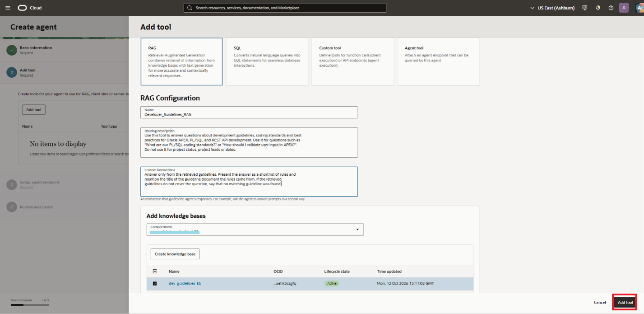Select the SQL tool type card
Viewport: 644px width, 314px height.
click(267, 61)
